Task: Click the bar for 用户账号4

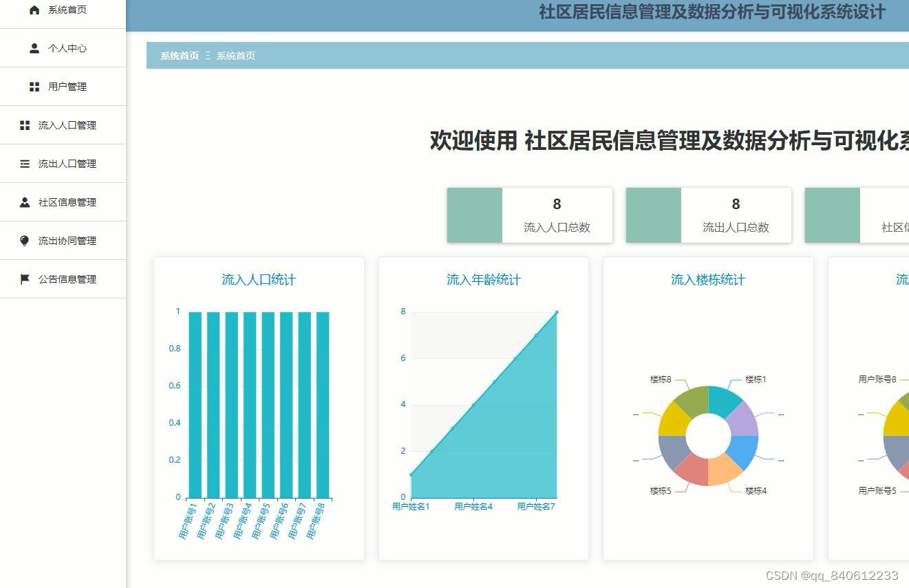Action: 250,404
